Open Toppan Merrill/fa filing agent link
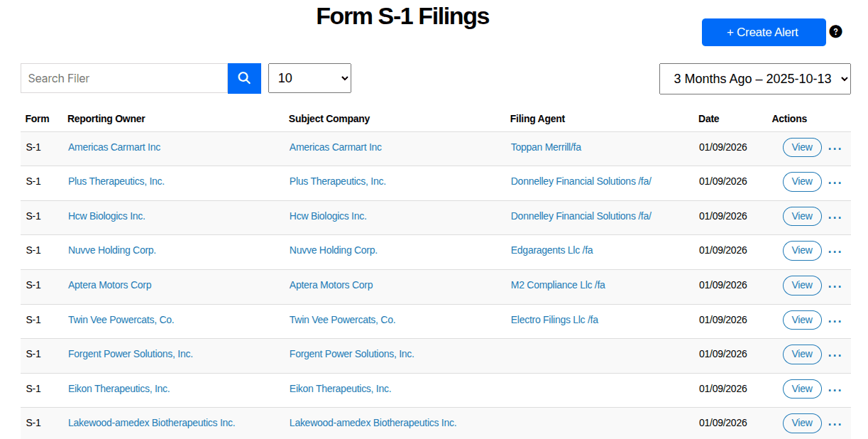The image size is (868, 439). click(x=546, y=147)
